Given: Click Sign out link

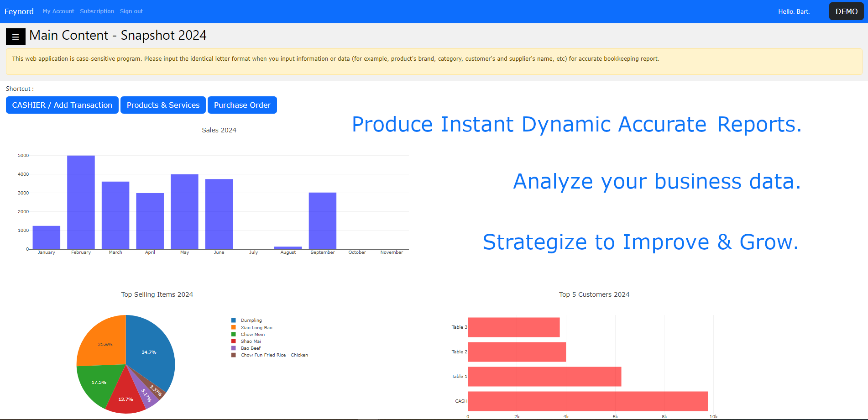Looking at the screenshot, I should pyautogui.click(x=131, y=11).
